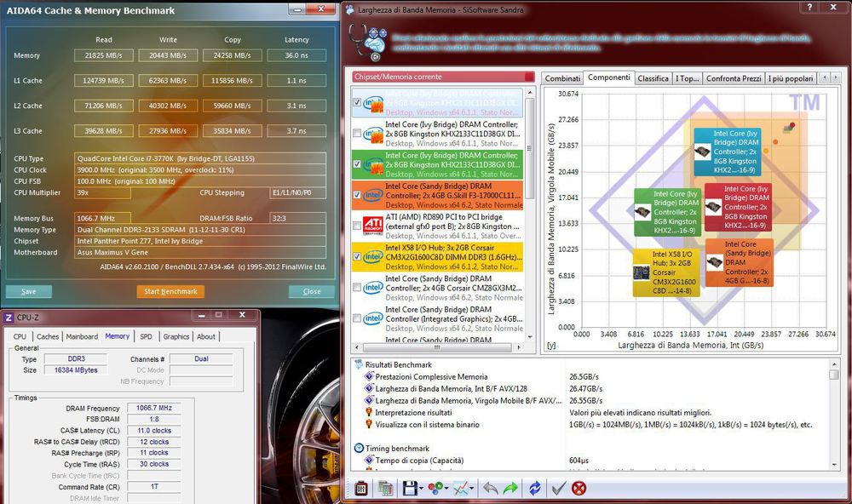Viewport: 852px width, 504px height.
Task: Uncheck the orange Sandy Bridge G.Skill entry
Action: click(x=357, y=194)
